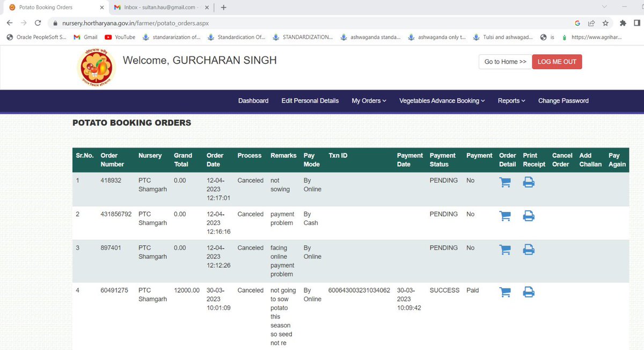
Task: Select Dashboard from the navigation menu
Action: pyautogui.click(x=253, y=100)
